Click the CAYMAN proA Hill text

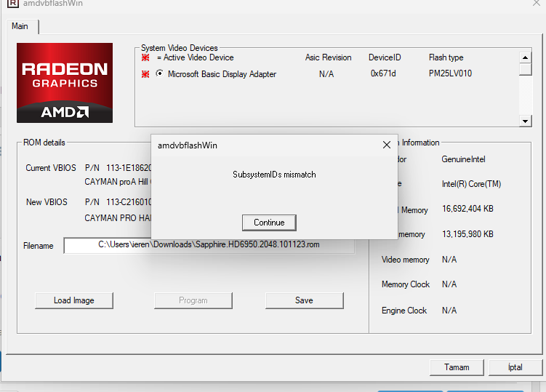(x=116, y=182)
